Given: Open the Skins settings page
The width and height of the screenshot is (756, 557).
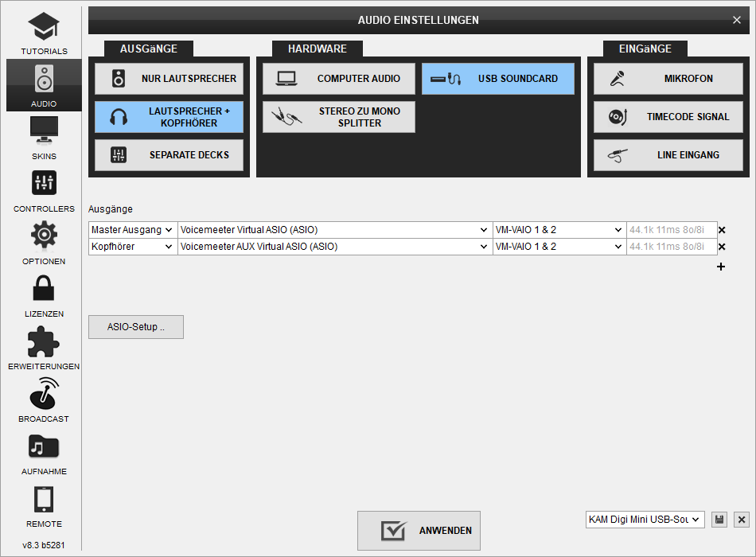Looking at the screenshot, I should 44,137.
